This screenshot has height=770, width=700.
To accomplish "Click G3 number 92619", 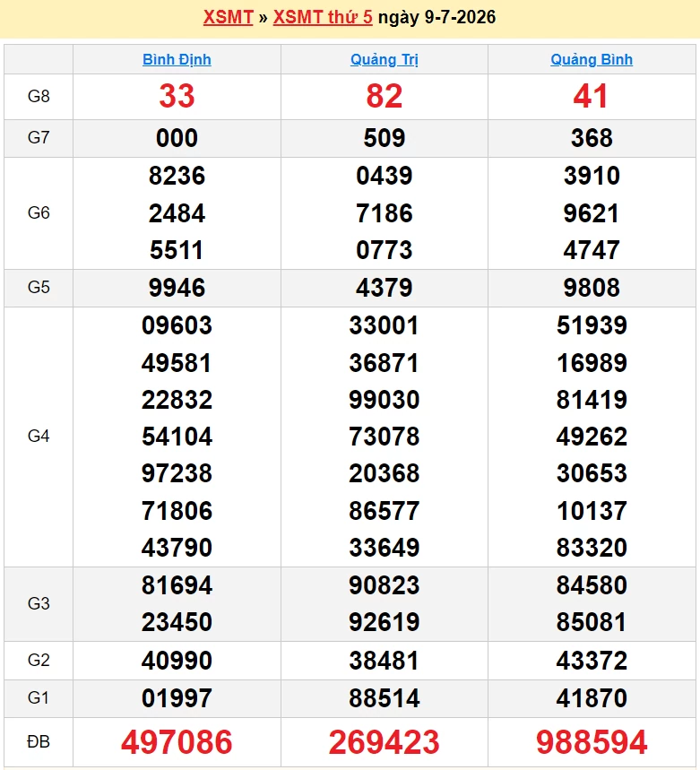I will point(385,622).
